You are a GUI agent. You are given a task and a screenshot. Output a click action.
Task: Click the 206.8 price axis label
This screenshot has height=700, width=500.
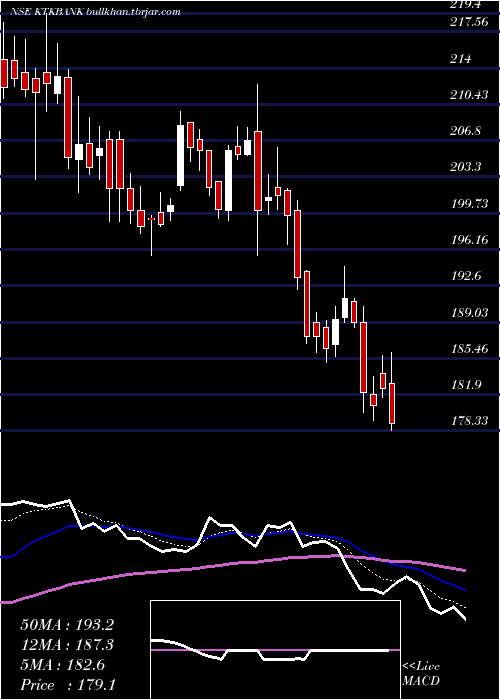(466, 131)
